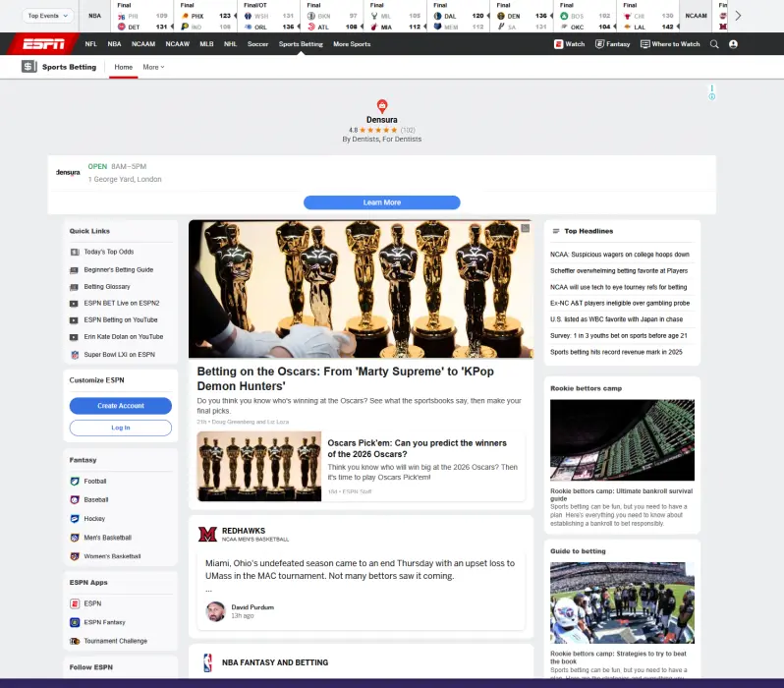Select the NCAAM scoreboard section label
The height and width of the screenshot is (688, 784).
696,16
